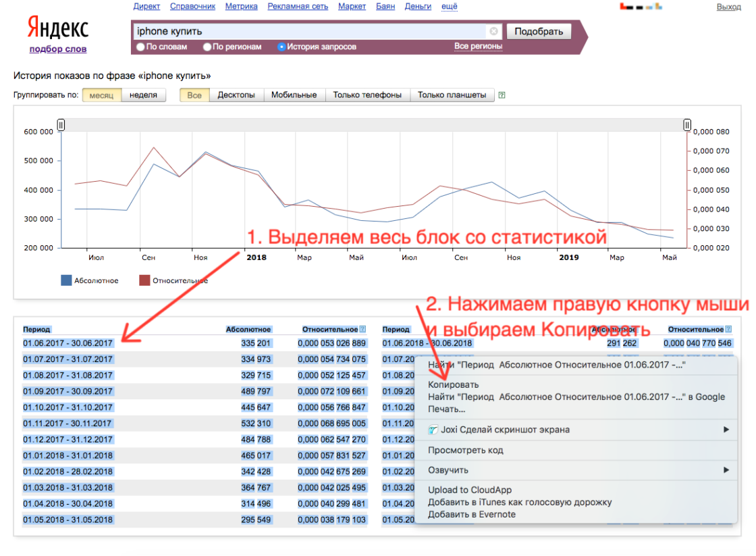The height and width of the screenshot is (556, 756).
Task: Choose Добавить в Evernote menu entry
Action: pos(472,515)
